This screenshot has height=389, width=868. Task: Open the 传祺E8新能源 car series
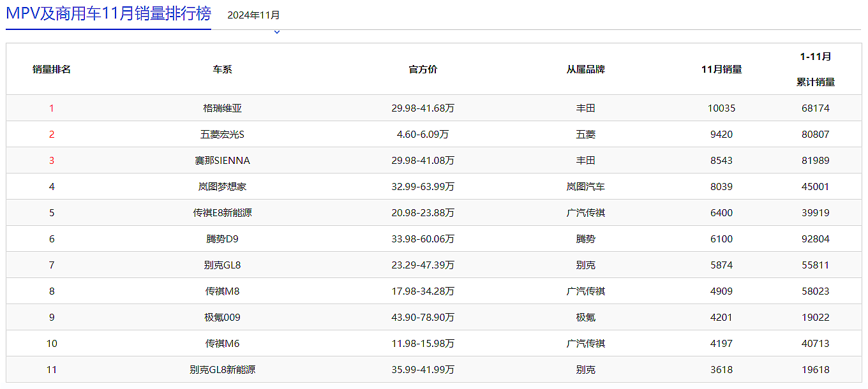pos(223,213)
